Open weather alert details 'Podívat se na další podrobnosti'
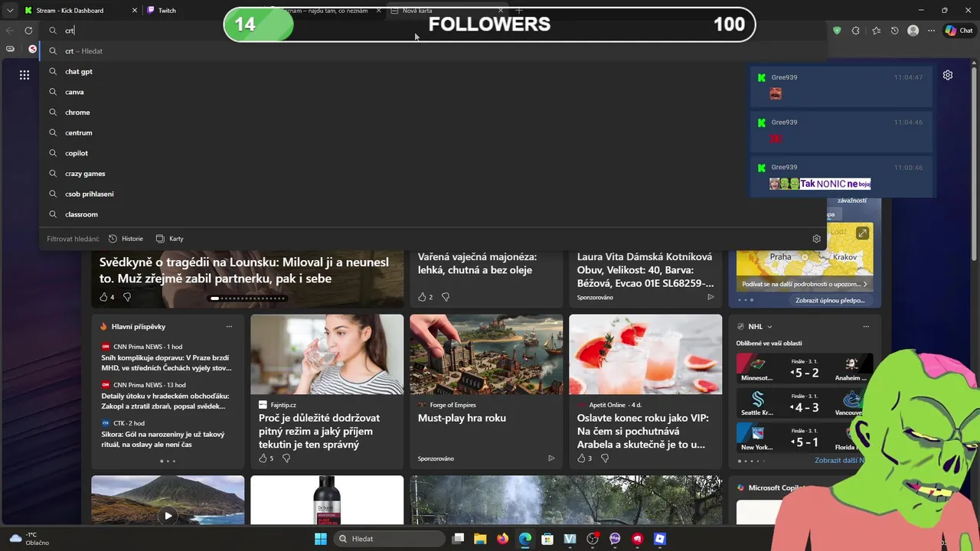This screenshot has width=980, height=551. tap(804, 284)
